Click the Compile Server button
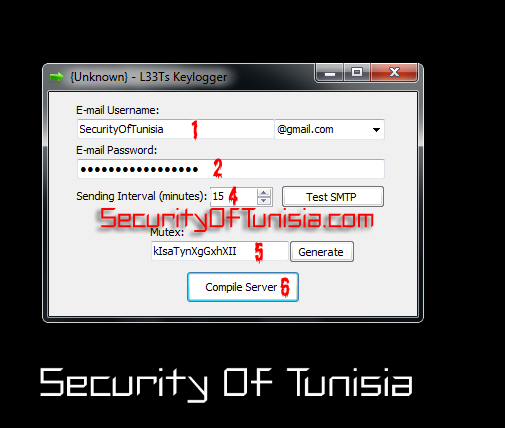 [243, 287]
